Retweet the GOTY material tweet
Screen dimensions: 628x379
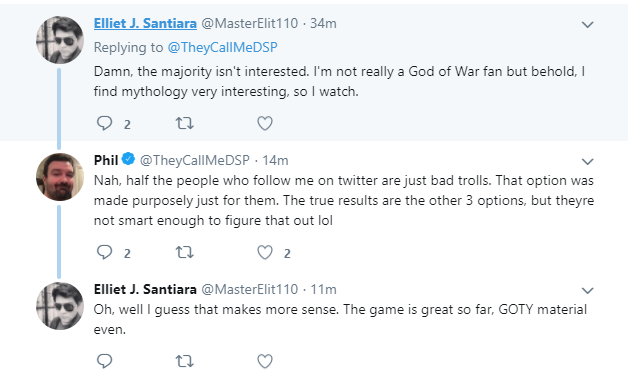click(185, 361)
